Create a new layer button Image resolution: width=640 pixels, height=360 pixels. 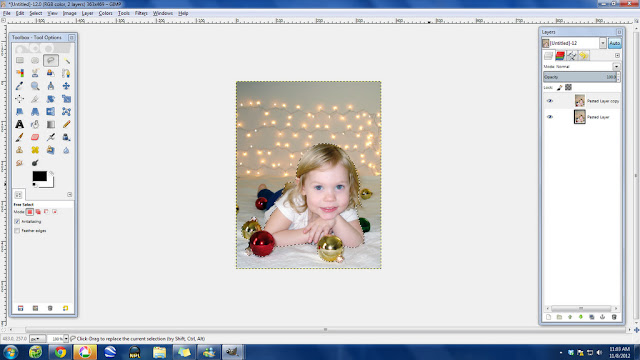tap(548, 317)
